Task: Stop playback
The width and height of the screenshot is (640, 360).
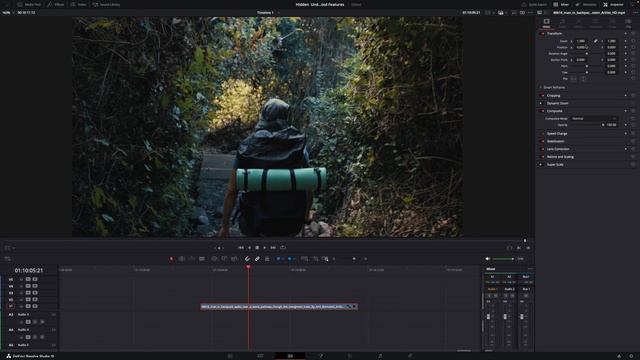Action: pos(257,248)
